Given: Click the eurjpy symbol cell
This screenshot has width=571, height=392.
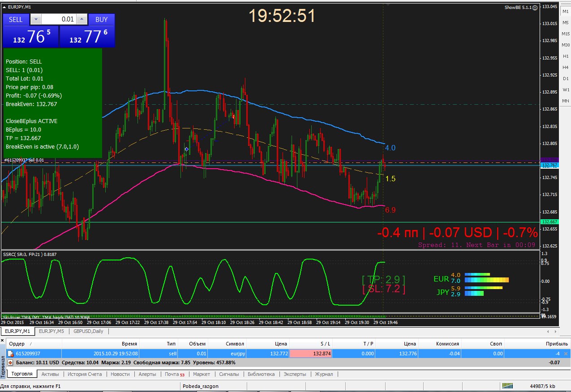Looking at the screenshot, I should pyautogui.click(x=227, y=354).
